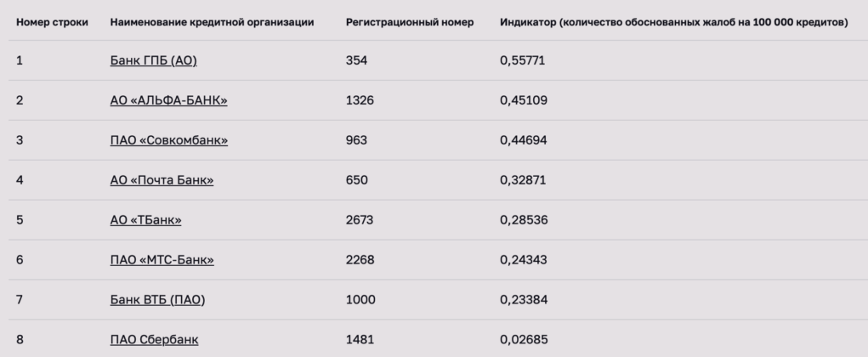Open the Банк ГПБ (АО) link
The height and width of the screenshot is (357, 868).
(153, 60)
